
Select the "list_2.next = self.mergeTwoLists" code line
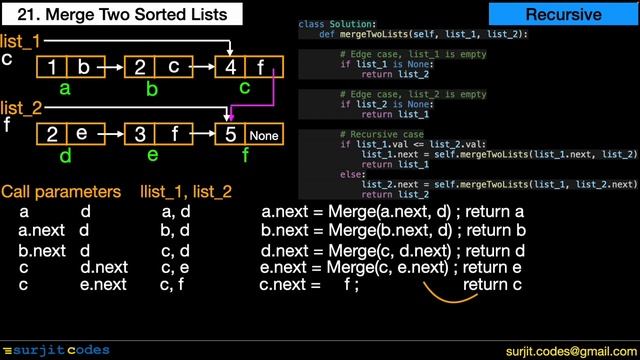pyautogui.click(x=499, y=184)
